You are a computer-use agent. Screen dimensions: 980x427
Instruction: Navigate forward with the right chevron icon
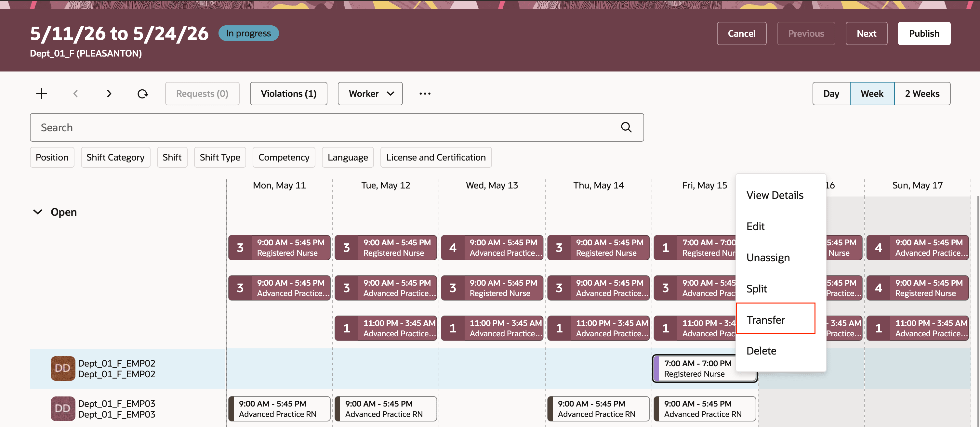coord(109,94)
